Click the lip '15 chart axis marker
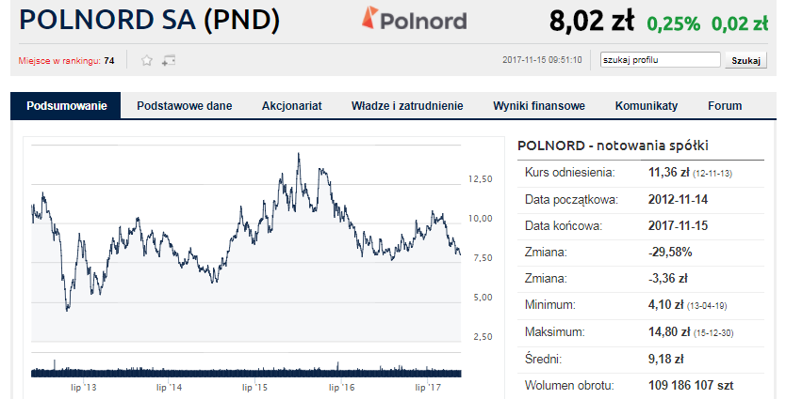Image resolution: width=786 pixels, height=399 pixels. [255, 387]
